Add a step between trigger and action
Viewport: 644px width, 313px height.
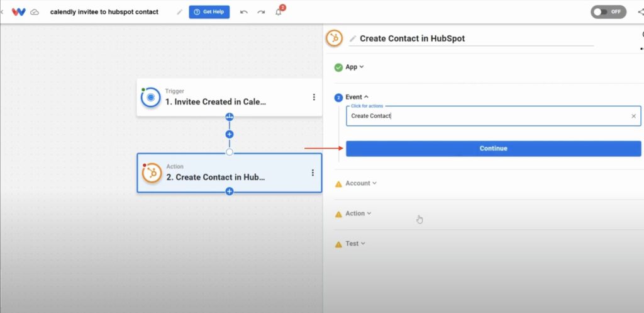coord(230,134)
